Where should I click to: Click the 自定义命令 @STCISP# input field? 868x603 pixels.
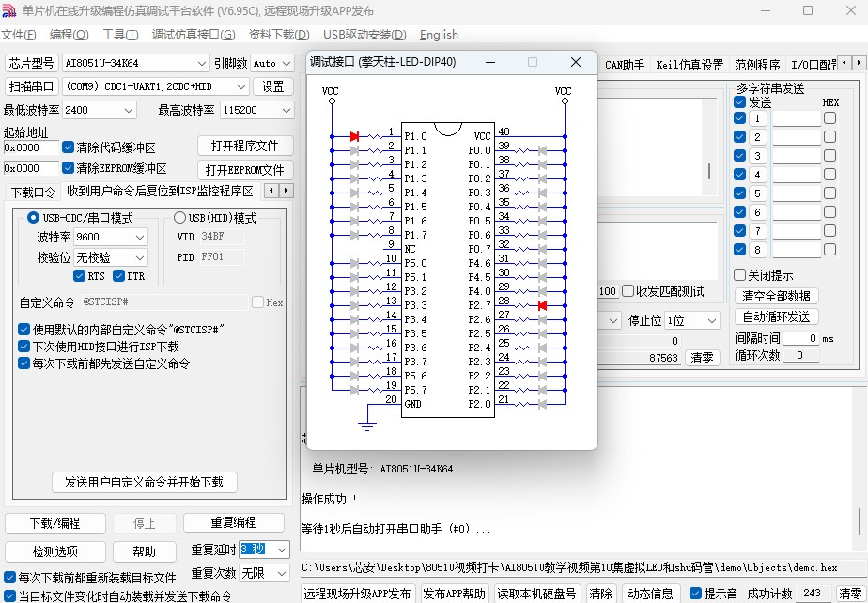pos(164,301)
